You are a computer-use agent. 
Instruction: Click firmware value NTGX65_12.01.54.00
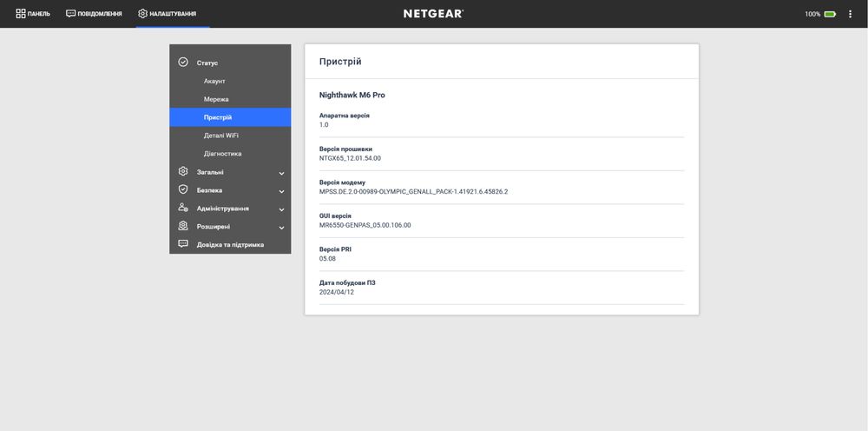350,158
